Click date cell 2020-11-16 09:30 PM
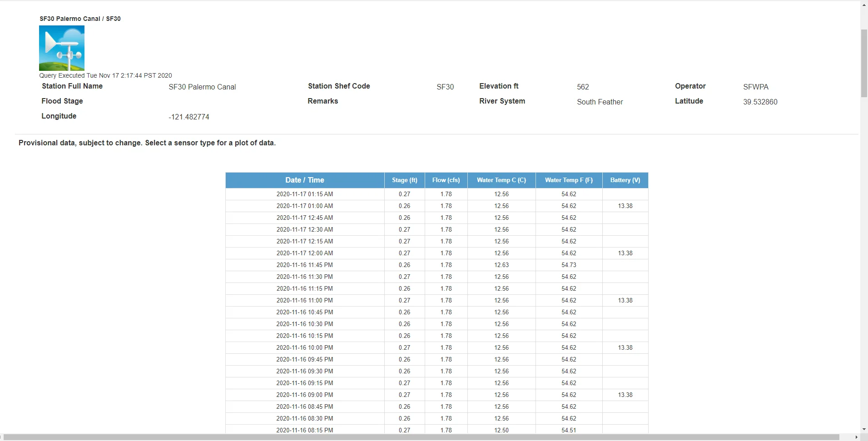This screenshot has height=441, width=868. coord(305,371)
